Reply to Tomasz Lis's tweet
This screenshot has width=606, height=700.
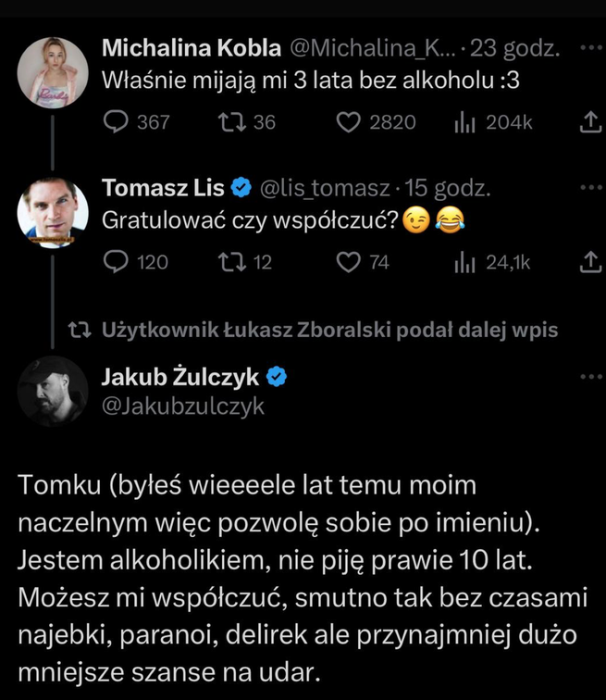[x=116, y=263]
